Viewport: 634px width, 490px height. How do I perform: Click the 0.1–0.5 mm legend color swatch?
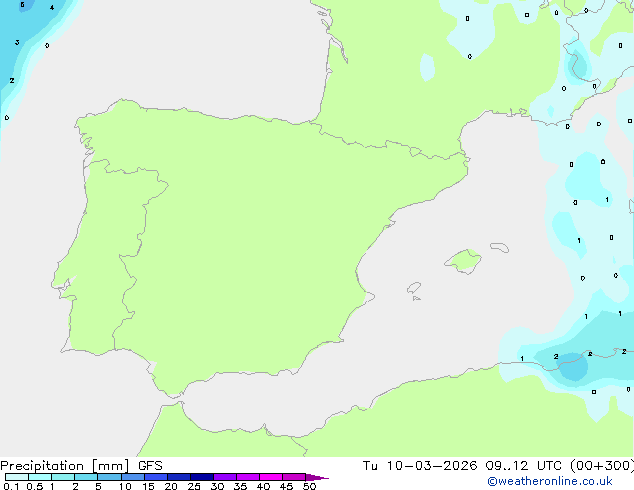[x=17, y=477]
